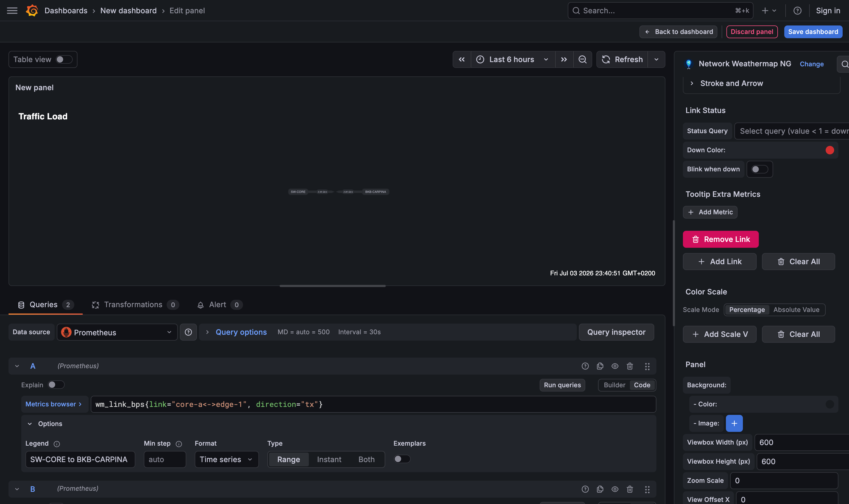Click Remove Link button
This screenshot has height=504, width=849.
tap(720, 239)
